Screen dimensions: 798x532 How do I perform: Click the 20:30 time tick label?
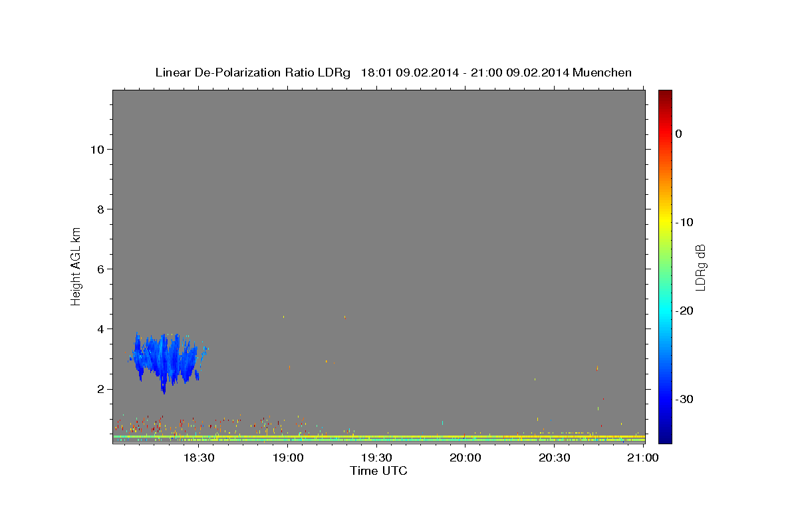tap(555, 458)
